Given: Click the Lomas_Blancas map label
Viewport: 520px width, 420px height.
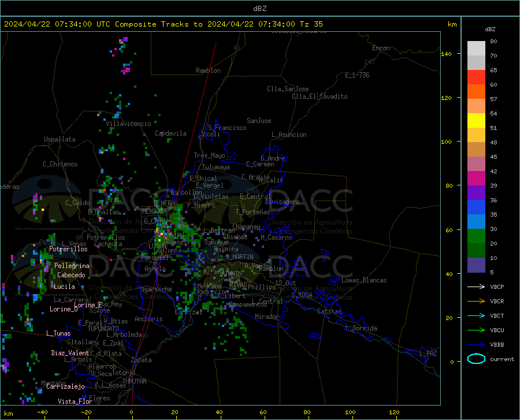Looking at the screenshot, I should coord(364,280).
